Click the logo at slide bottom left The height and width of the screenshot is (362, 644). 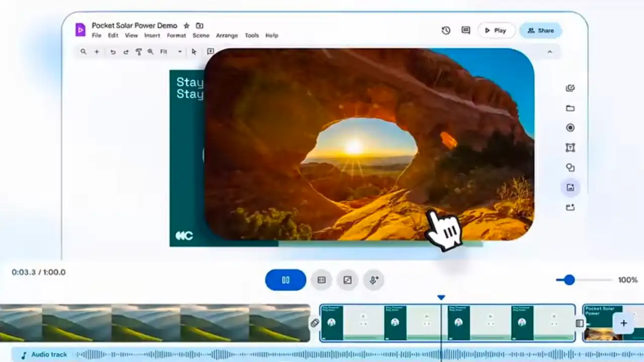pos(184,236)
